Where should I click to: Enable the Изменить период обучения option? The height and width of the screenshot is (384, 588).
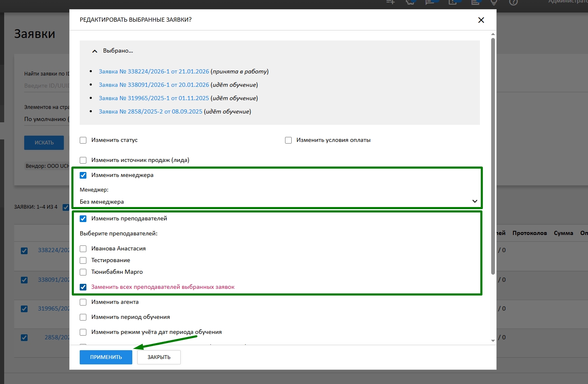click(83, 317)
